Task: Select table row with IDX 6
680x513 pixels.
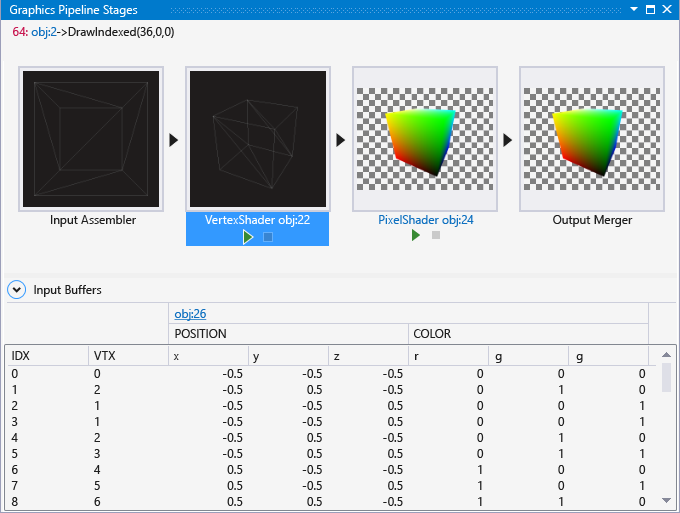Action: click(x=331, y=470)
